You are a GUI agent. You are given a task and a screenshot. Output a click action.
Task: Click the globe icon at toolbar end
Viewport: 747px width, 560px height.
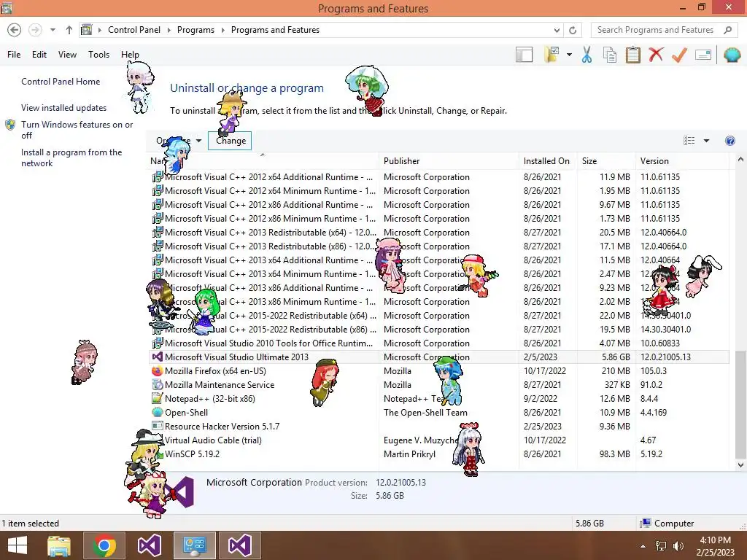coord(732,55)
